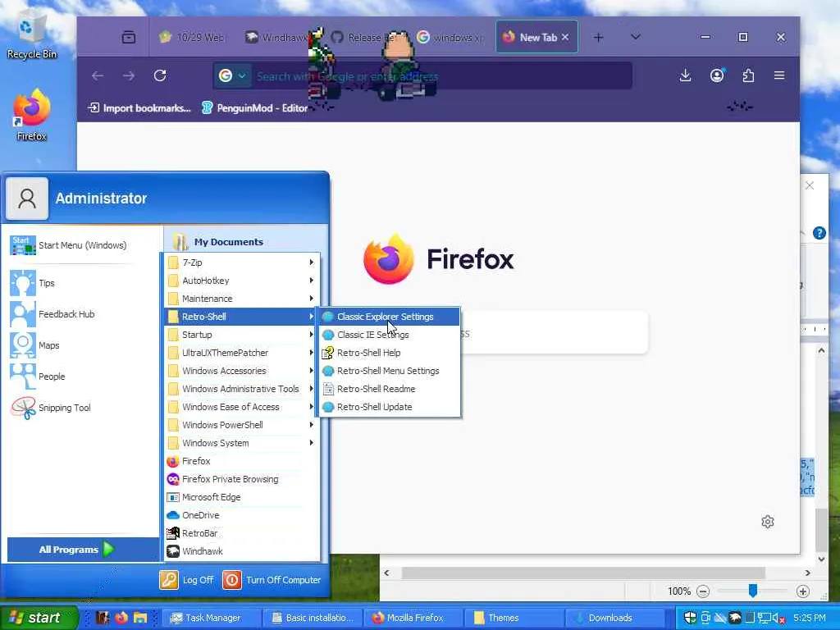Go forward in Firefox
The height and width of the screenshot is (630, 840).
129,76
